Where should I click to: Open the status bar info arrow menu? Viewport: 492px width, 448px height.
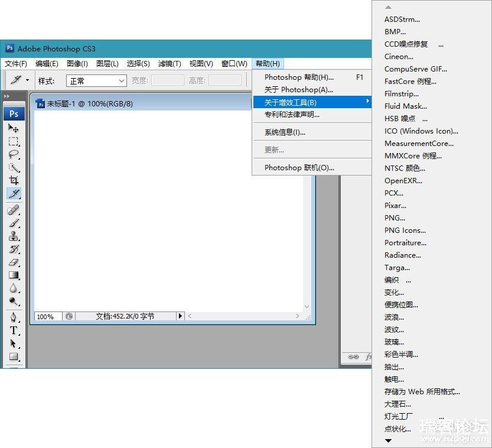[x=180, y=316]
